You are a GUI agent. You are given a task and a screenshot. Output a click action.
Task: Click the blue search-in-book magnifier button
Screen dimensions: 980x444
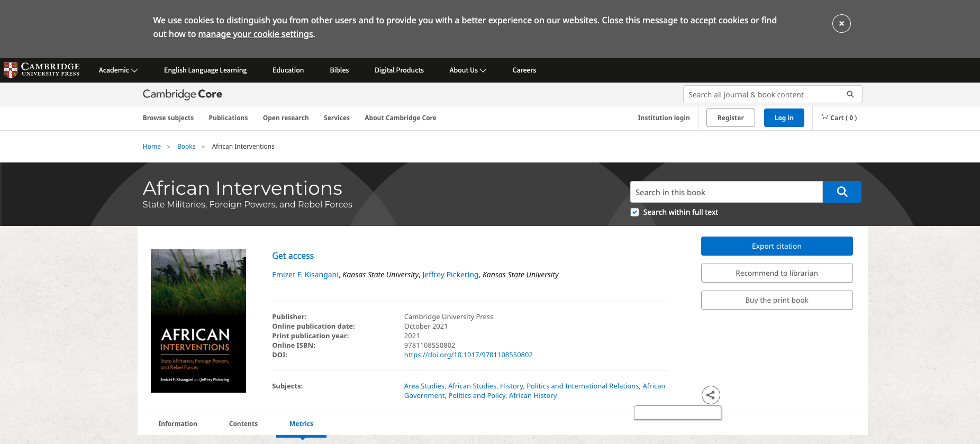pos(841,192)
